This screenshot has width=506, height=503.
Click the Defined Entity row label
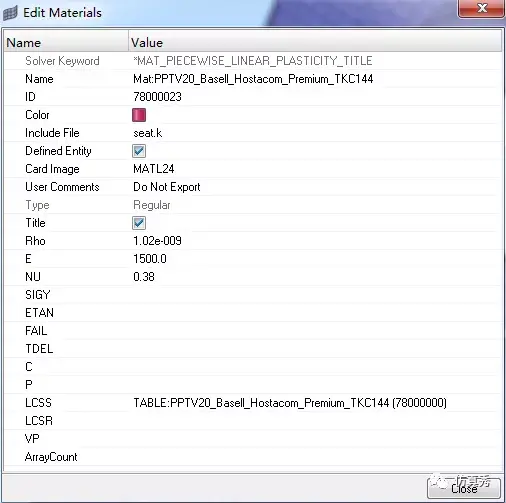point(58,151)
